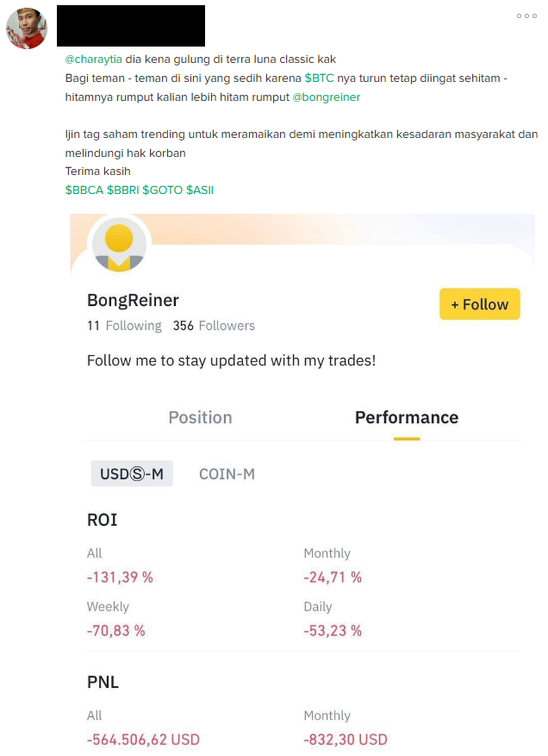Click the All ROI value -131,39 %

tap(120, 578)
